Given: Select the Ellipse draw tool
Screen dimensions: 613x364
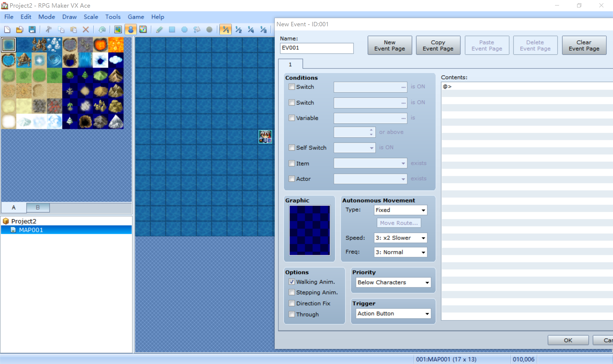Looking at the screenshot, I should coord(184,30).
